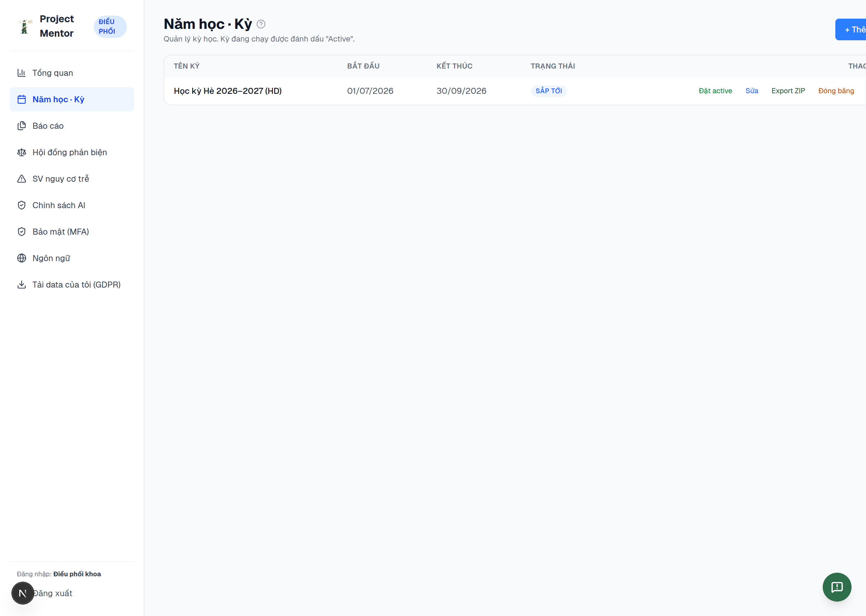Open SV nguy cơ trễ page
866x616 pixels.
pos(72,179)
